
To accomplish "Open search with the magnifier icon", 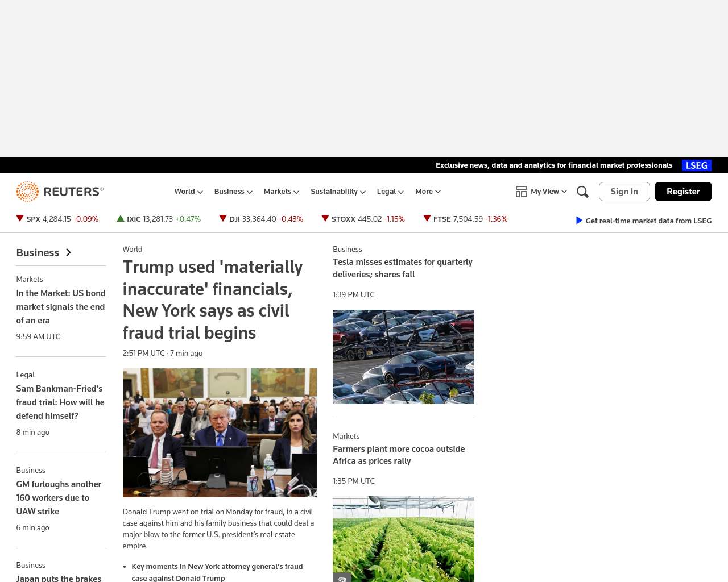I will pos(582,192).
